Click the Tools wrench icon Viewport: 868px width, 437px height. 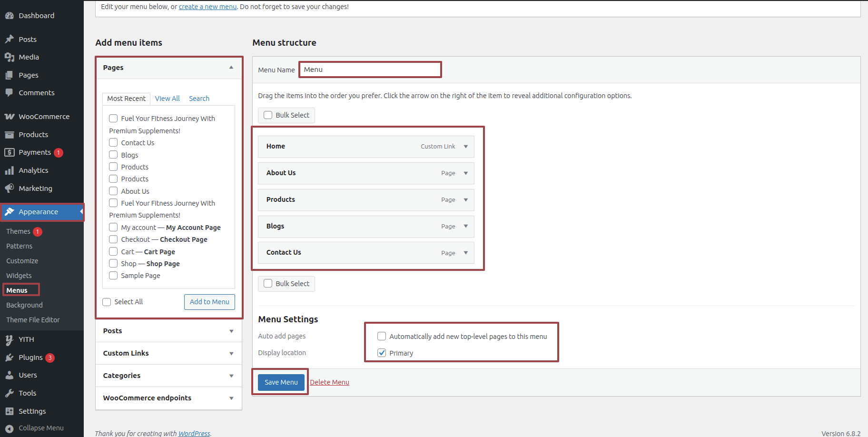[x=10, y=393]
